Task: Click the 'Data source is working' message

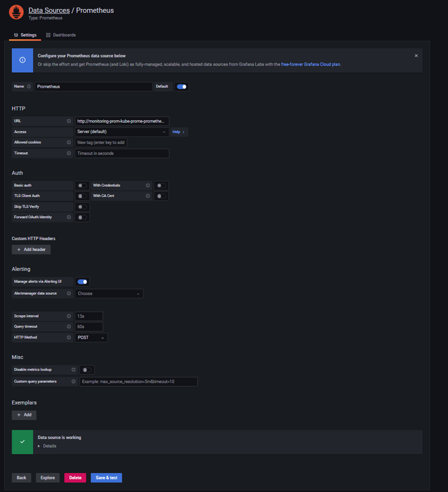Action: click(x=60, y=437)
